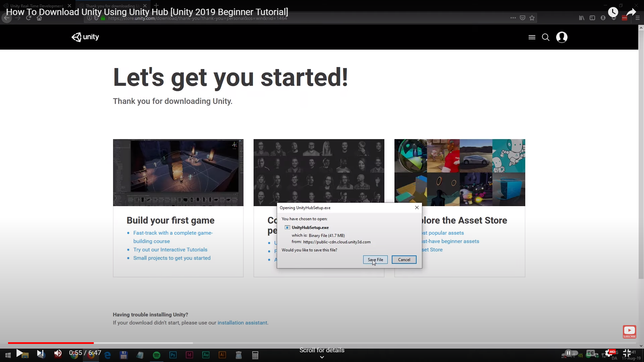644x362 pixels.
Task: Open Photoshop from the taskbar
Action: [x=173, y=355]
